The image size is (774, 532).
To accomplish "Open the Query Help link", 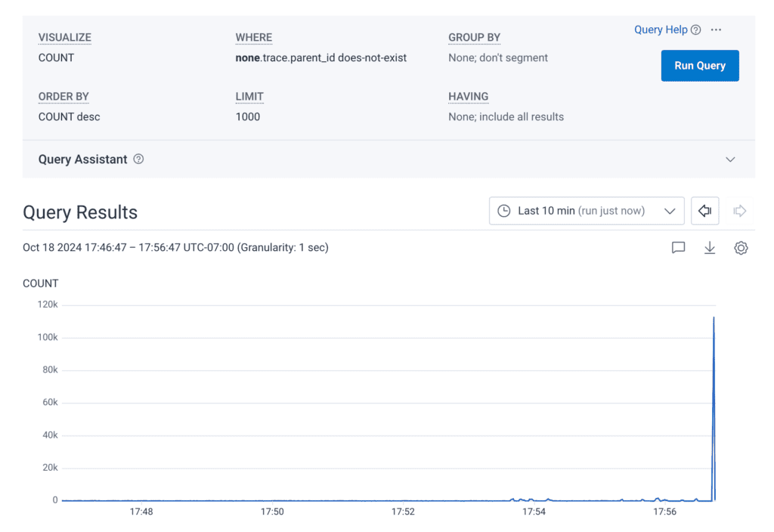I will [x=661, y=29].
